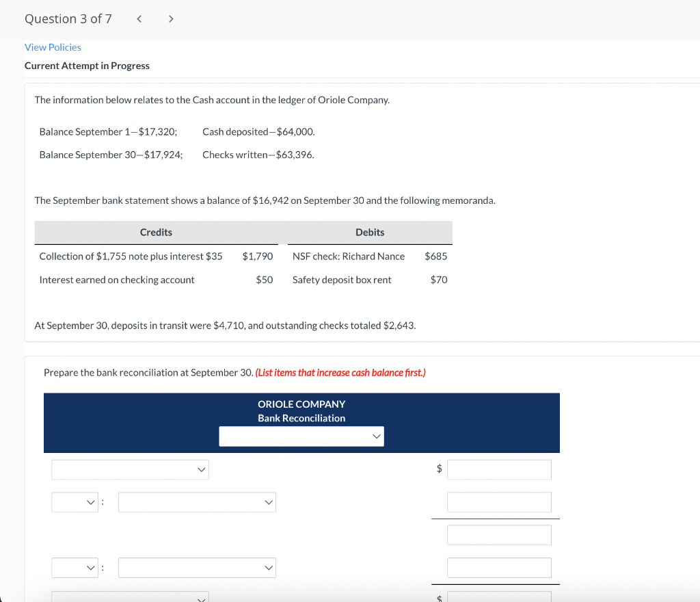The image size is (700, 602).
Task: Click the Question 3 of 7 header
Action: (x=68, y=18)
